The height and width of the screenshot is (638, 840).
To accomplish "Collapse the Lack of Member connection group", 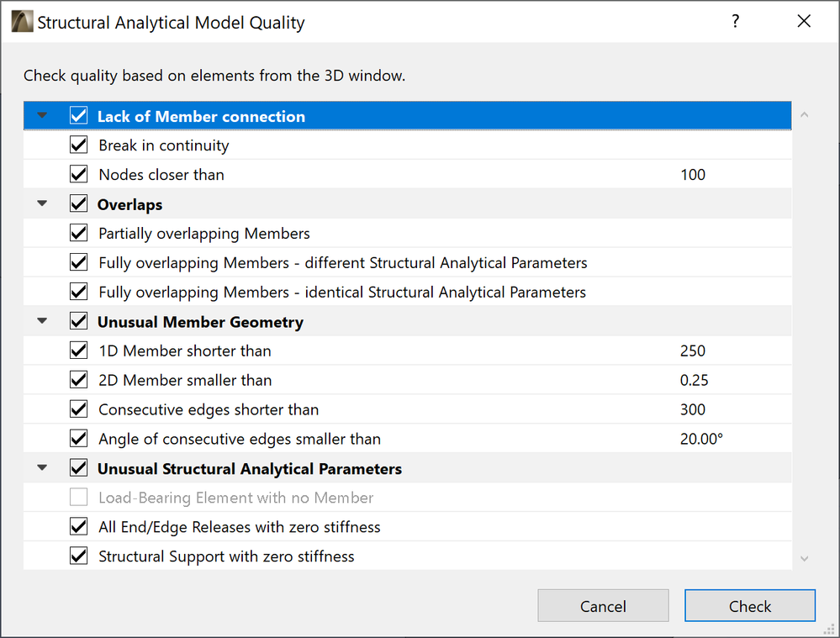I will 43,116.
